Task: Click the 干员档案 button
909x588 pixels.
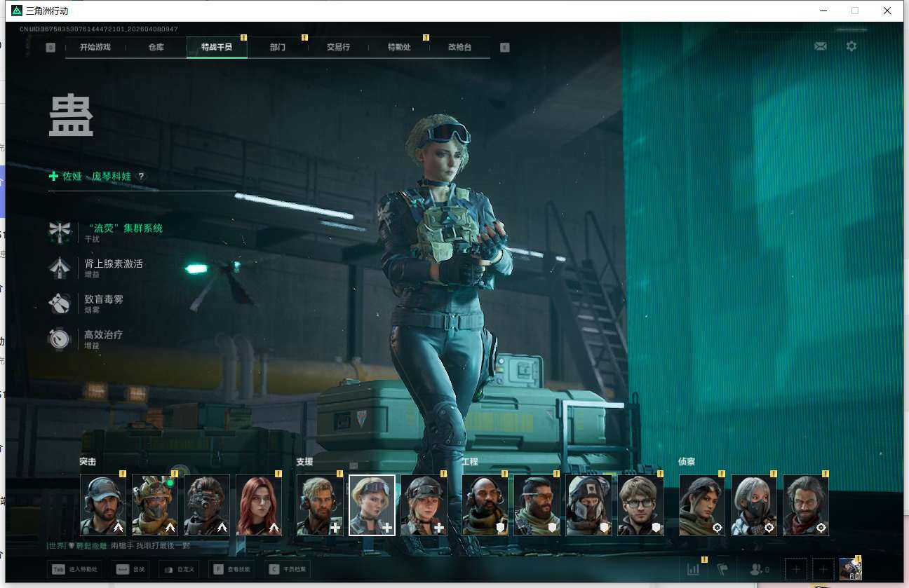Action: (x=288, y=569)
